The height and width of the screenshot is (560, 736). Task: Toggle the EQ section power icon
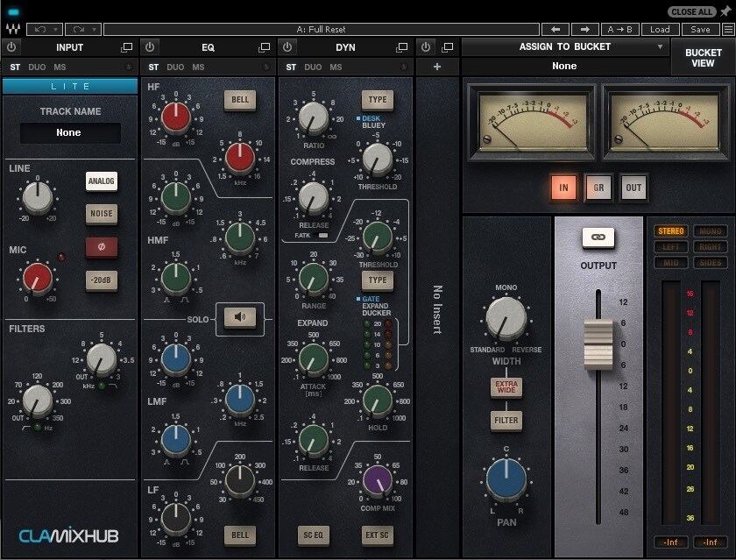150,47
